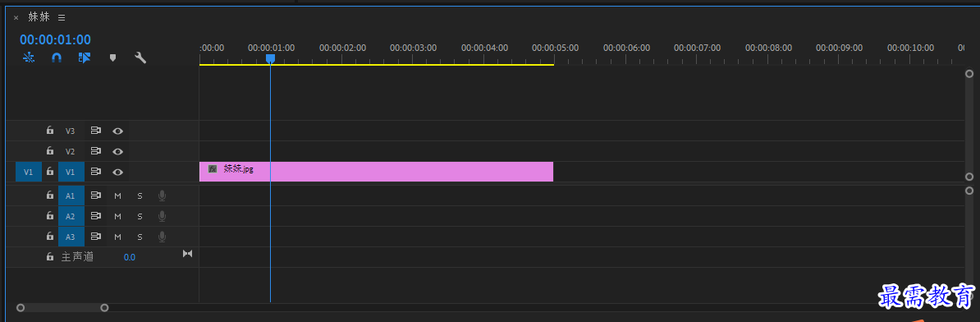
Task: Click the master track output meter icon
Action: [187, 253]
